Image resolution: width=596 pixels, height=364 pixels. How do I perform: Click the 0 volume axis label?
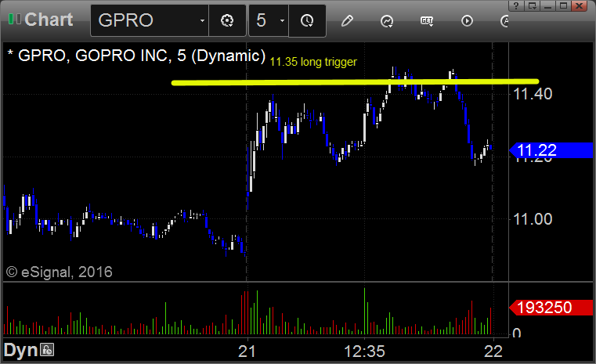click(x=517, y=333)
